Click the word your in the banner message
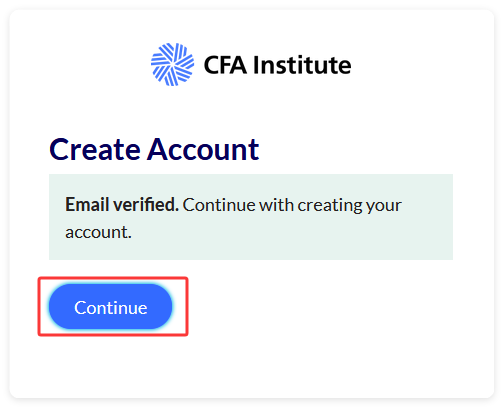 384,206
